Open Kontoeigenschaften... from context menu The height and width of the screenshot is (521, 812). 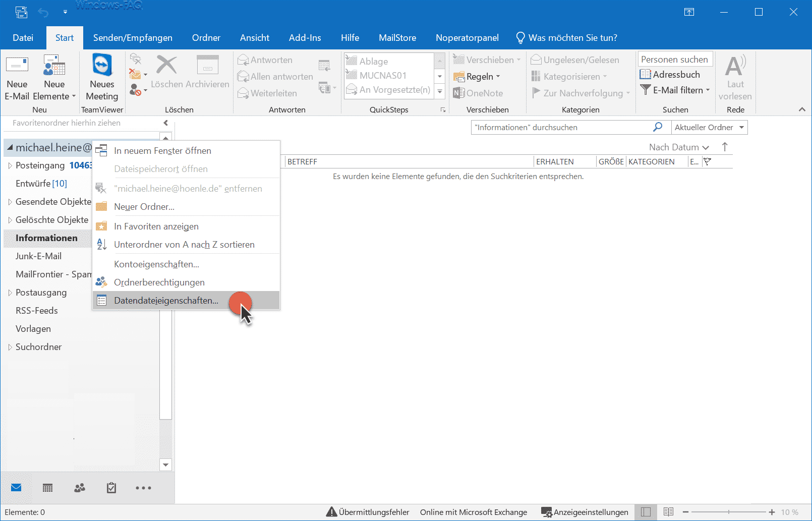tap(186, 264)
